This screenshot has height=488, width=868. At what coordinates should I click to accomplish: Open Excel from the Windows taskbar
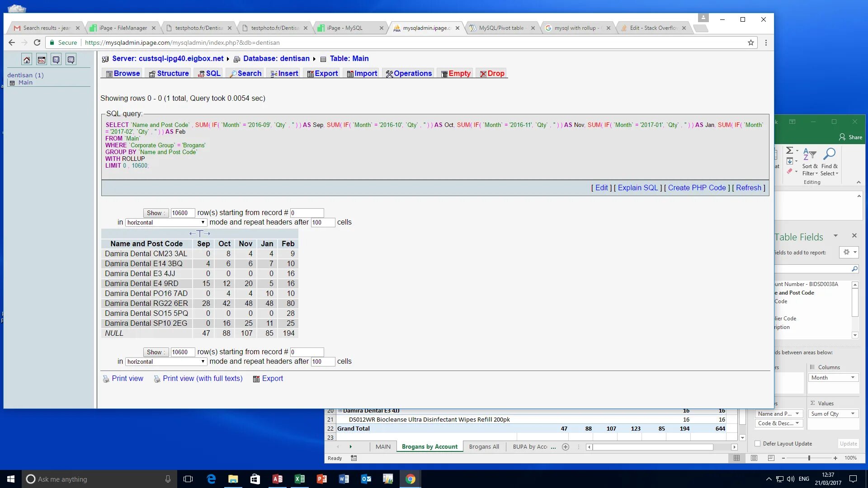tap(299, 479)
